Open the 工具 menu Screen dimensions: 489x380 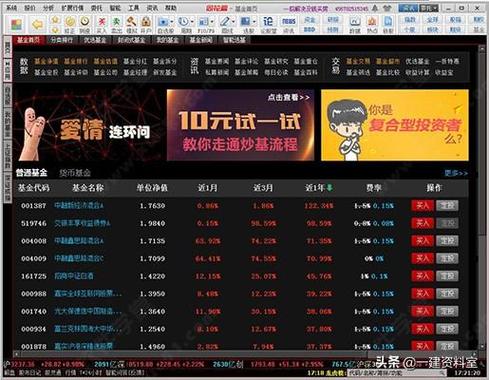coord(133,8)
